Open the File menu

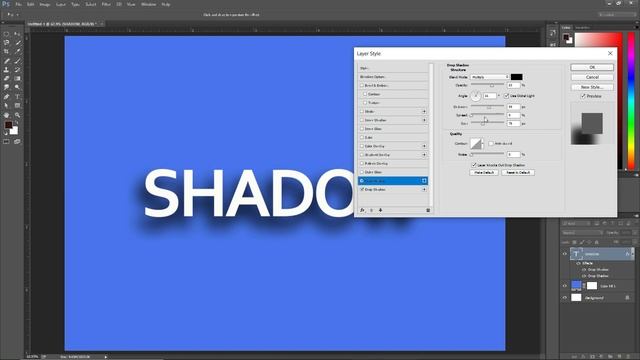coord(18,4)
